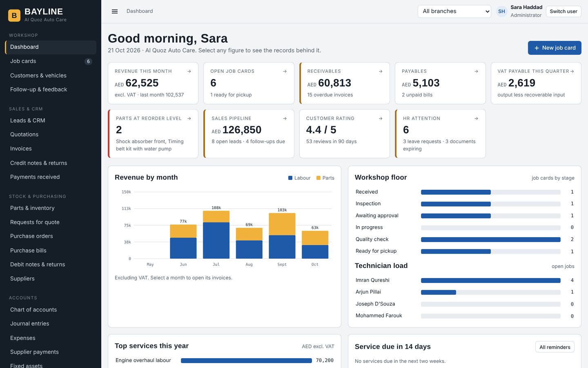Open Job cards in the sidebar
Image resolution: width=588 pixels, height=368 pixels.
pyautogui.click(x=51, y=61)
